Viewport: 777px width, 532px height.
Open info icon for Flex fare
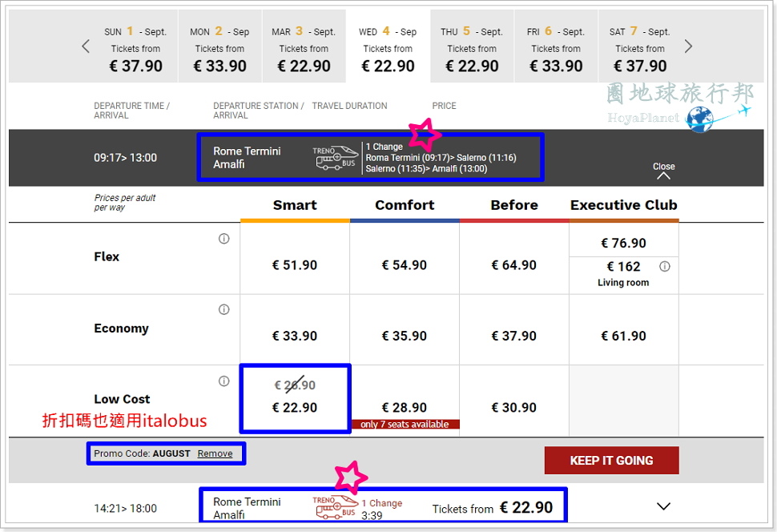pos(224,239)
